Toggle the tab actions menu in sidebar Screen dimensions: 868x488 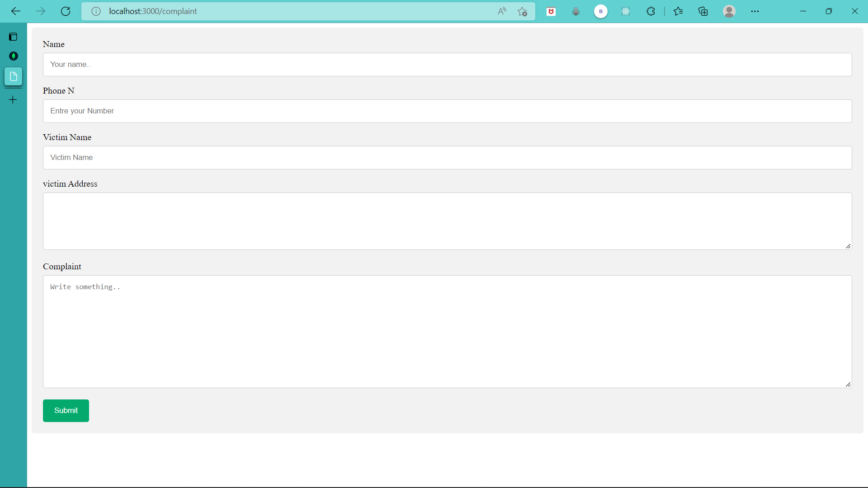tap(13, 37)
